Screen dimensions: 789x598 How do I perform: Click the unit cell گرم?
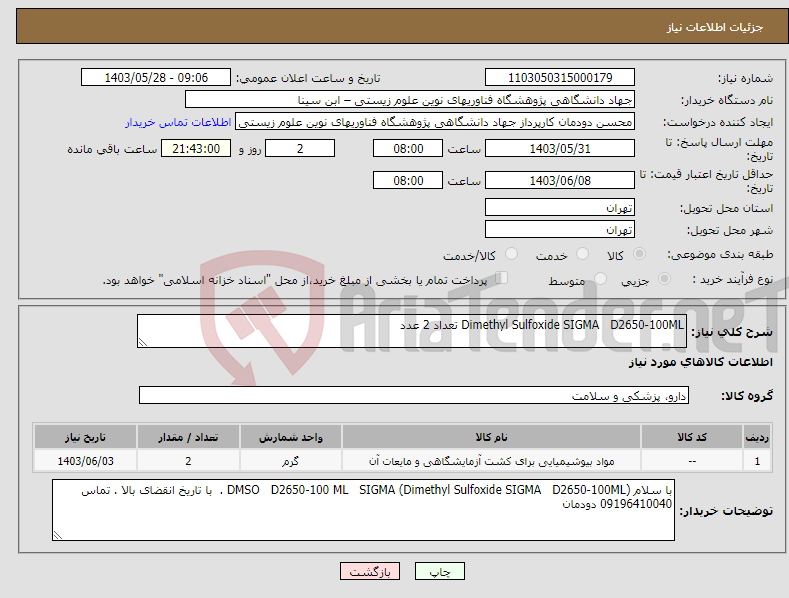pyautogui.click(x=290, y=461)
